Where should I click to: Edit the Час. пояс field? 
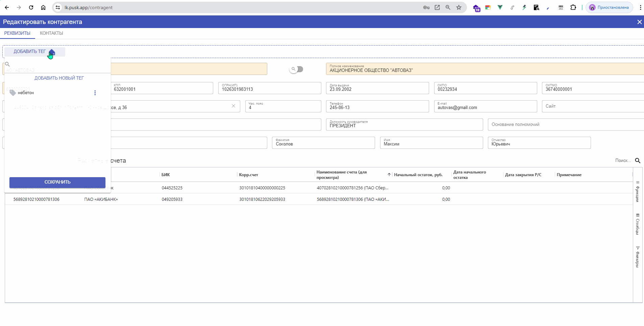tap(283, 106)
